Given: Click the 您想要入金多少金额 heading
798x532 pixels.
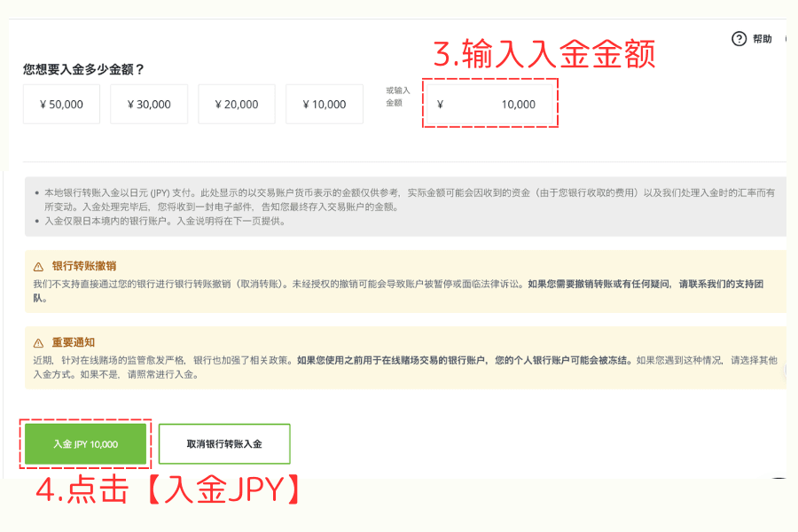Looking at the screenshot, I should click(80, 67).
